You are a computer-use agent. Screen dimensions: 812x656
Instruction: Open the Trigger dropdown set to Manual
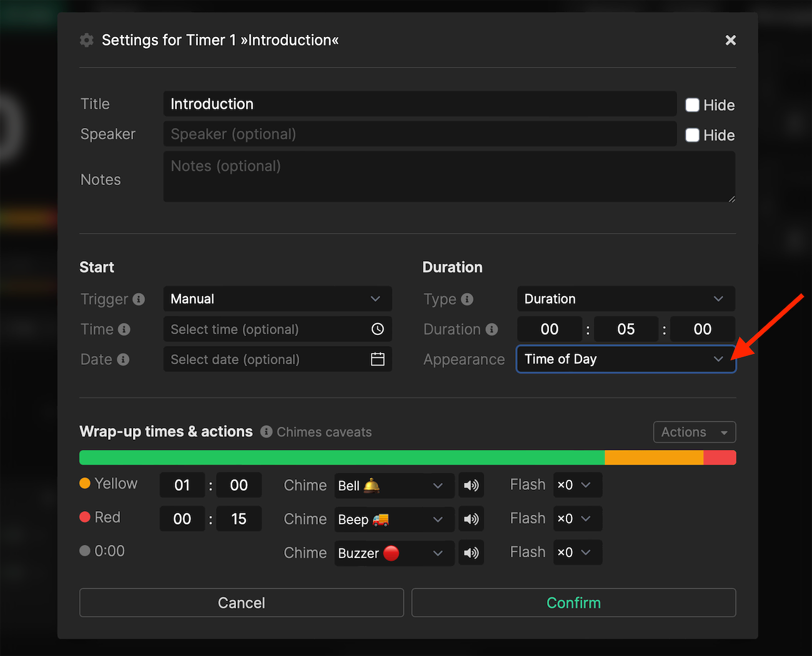click(277, 299)
